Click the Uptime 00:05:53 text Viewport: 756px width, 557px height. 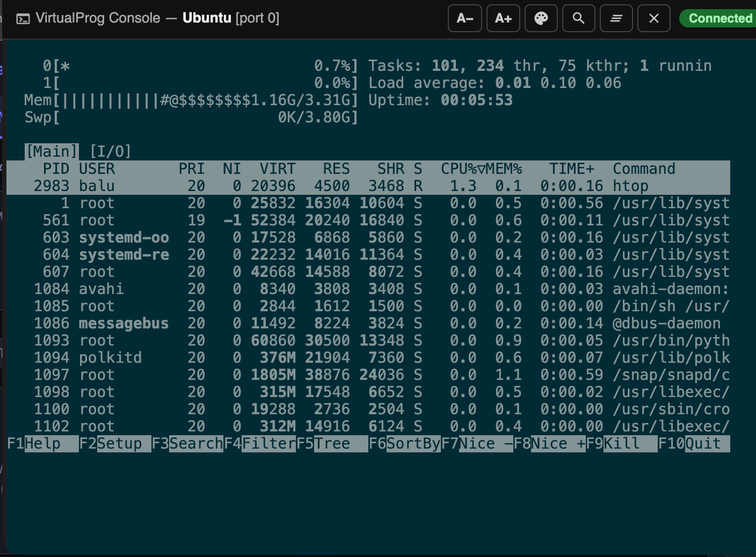click(440, 100)
